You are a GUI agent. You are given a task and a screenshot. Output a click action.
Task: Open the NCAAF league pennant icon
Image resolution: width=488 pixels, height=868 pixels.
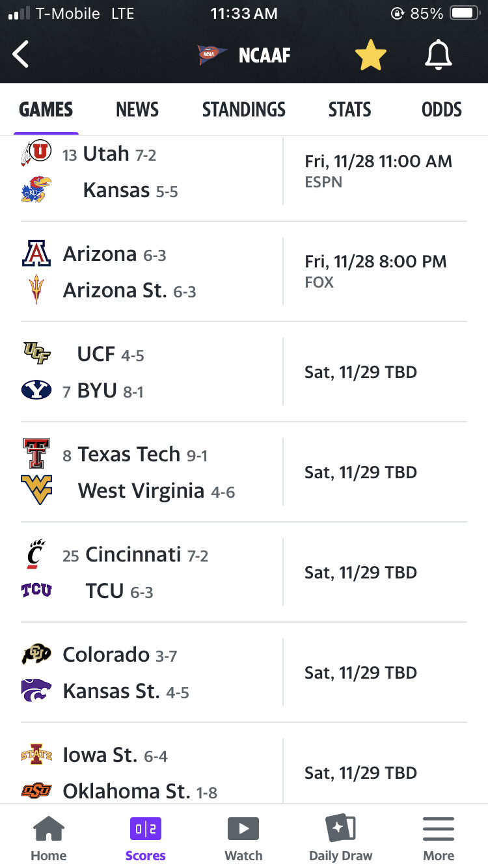pyautogui.click(x=211, y=55)
